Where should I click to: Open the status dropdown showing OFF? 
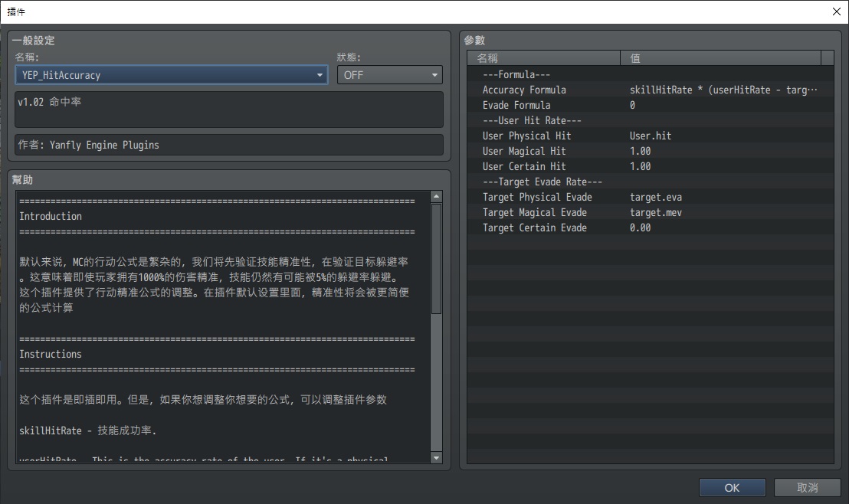pyautogui.click(x=389, y=75)
